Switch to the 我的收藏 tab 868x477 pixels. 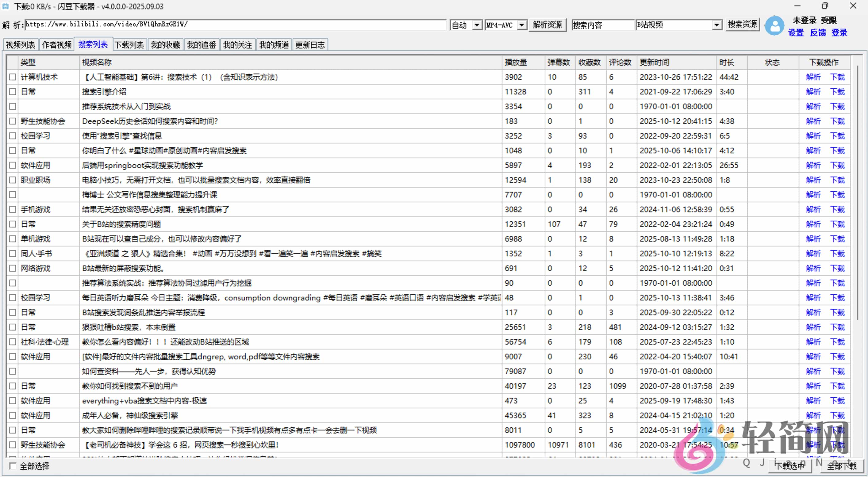165,44
